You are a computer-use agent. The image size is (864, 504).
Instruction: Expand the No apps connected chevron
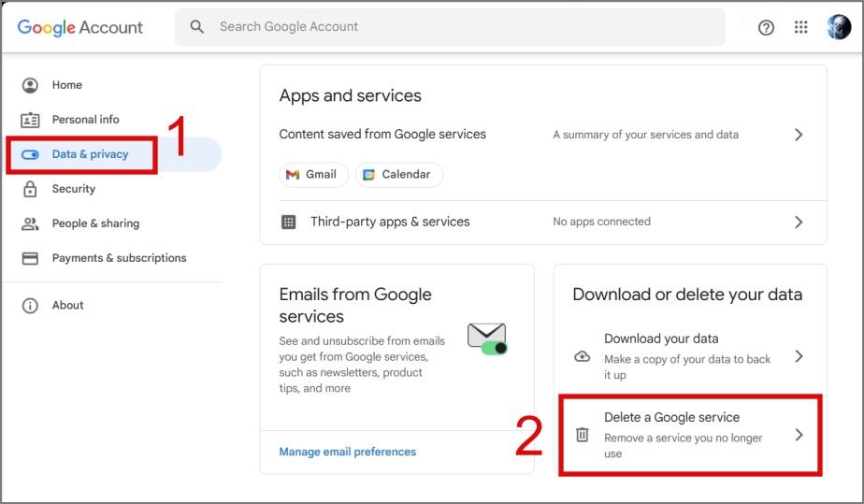click(x=799, y=222)
